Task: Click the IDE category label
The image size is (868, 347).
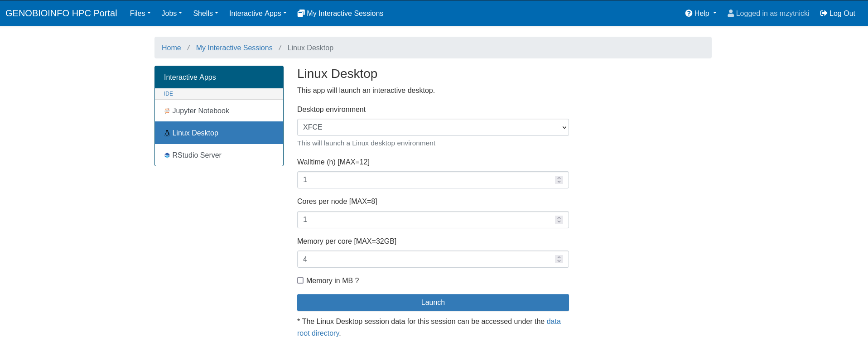Action: pos(169,94)
